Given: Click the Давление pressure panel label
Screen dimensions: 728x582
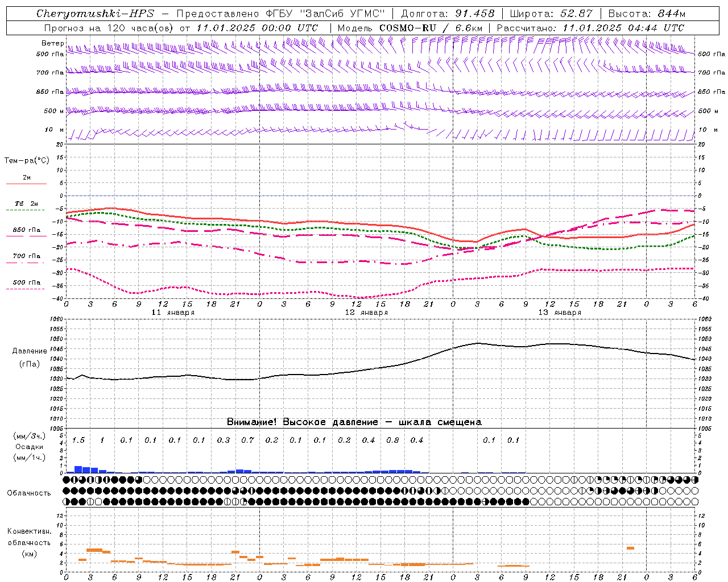Looking at the screenshot, I should [30, 351].
